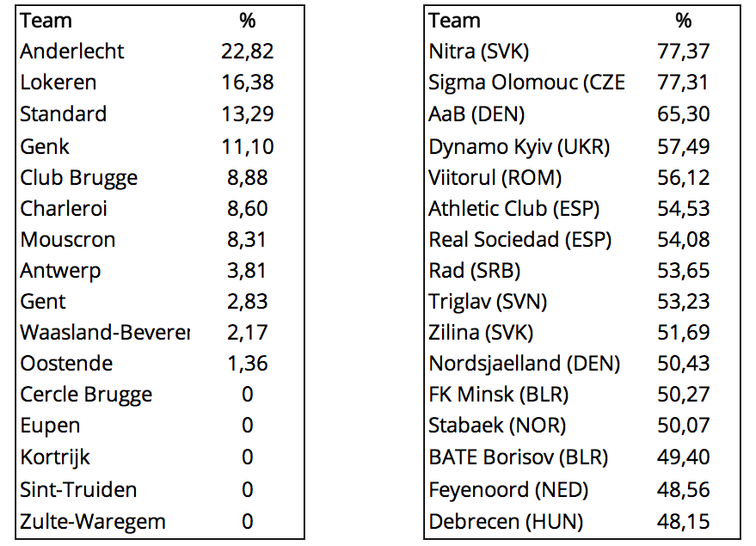
Task: Select the Dynamo Kyiv (UKR) cell
Action: pyautogui.click(x=519, y=146)
